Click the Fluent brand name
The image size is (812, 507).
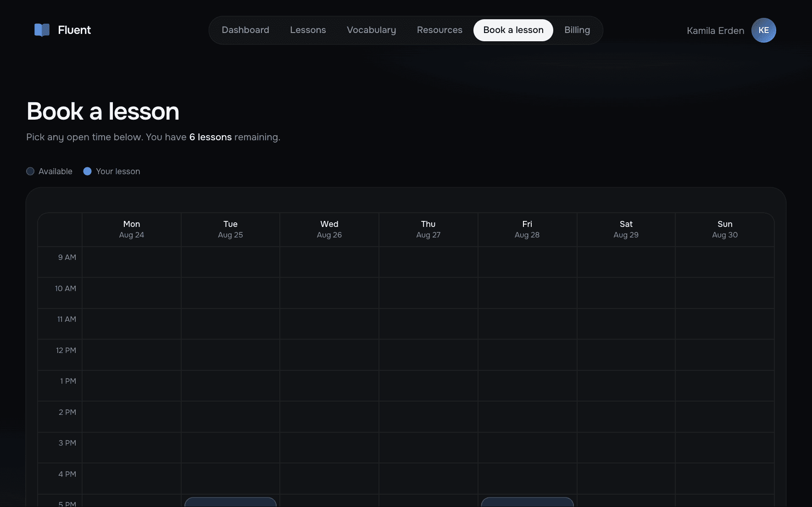coord(74,30)
